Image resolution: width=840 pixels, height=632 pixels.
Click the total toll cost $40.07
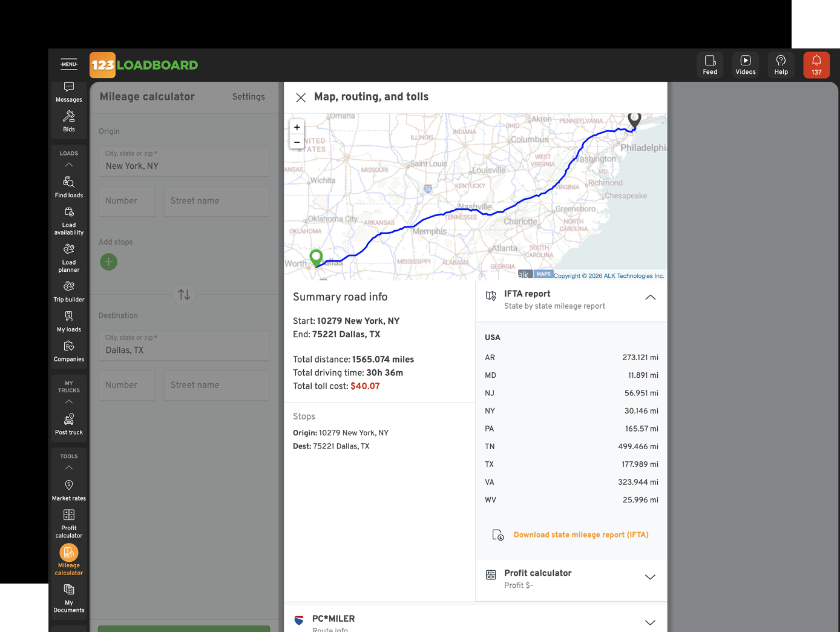point(365,386)
